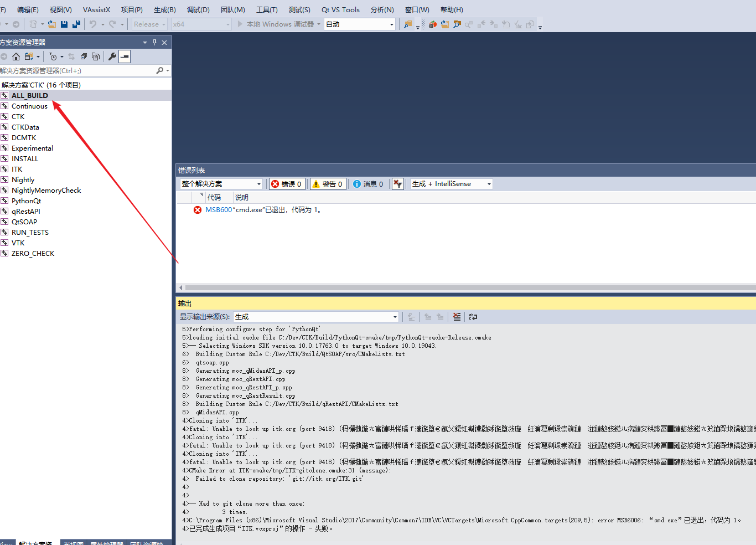Select the CTK project in tree
The height and width of the screenshot is (545, 756).
(x=18, y=116)
